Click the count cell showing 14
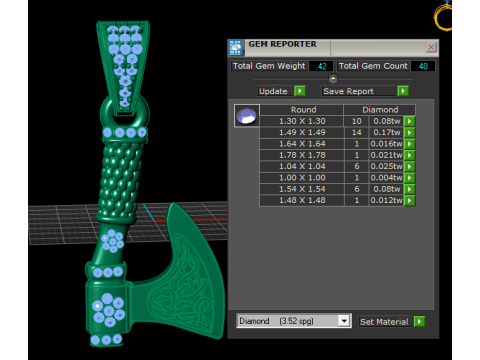Image resolution: width=480 pixels, height=360 pixels. coord(357,133)
